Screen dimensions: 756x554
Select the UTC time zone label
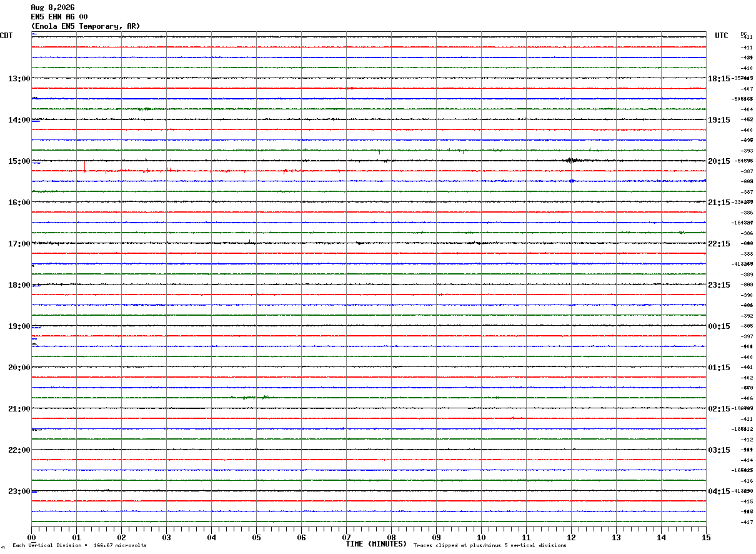click(x=722, y=36)
